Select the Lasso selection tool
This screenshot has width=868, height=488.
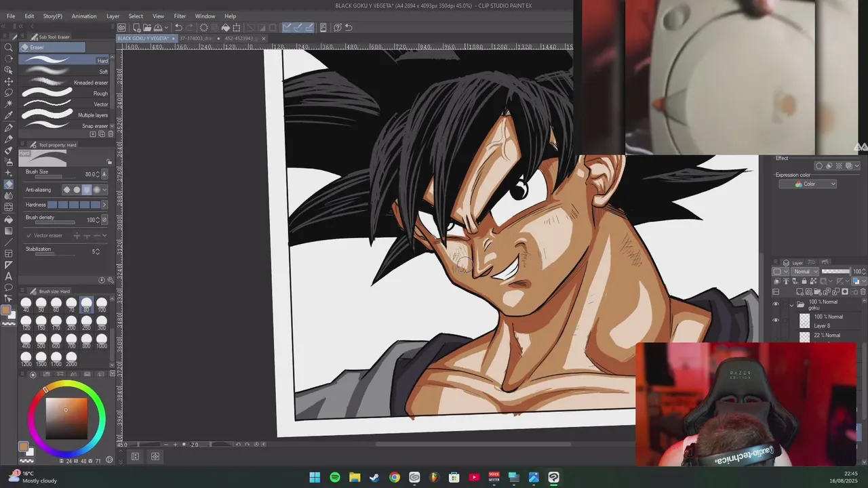tap(9, 93)
